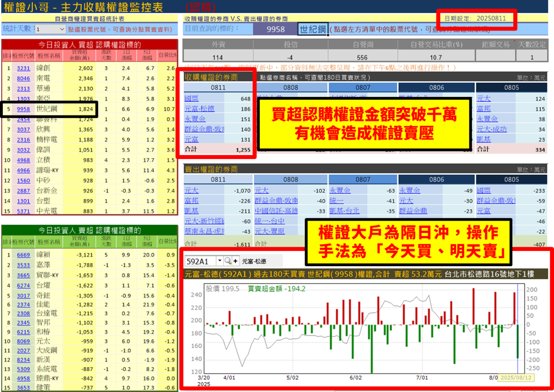The height and width of the screenshot is (392, 554).
Task: Open 永豐金 broker in 0811 buyers column
Action: (x=195, y=119)
